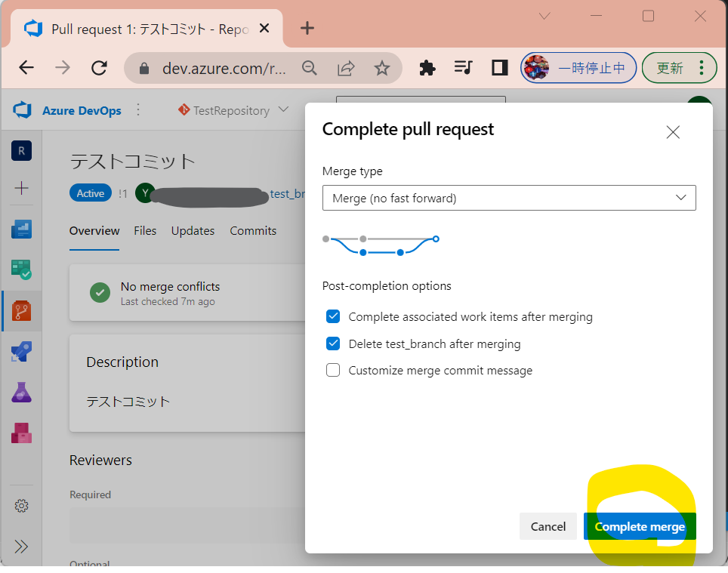Open the Merge type dropdown

coord(509,198)
